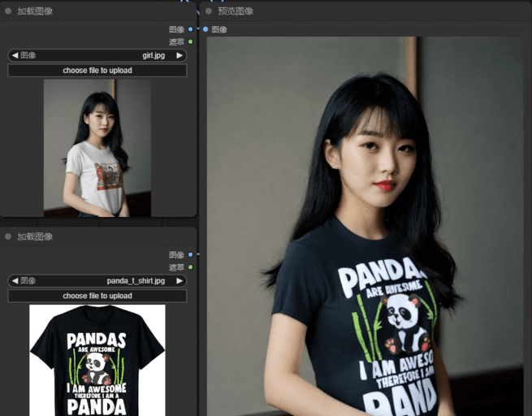The height and width of the screenshot is (416, 532).
Task: Collapse the 预览图像 node via its dot
Action: click(209, 11)
